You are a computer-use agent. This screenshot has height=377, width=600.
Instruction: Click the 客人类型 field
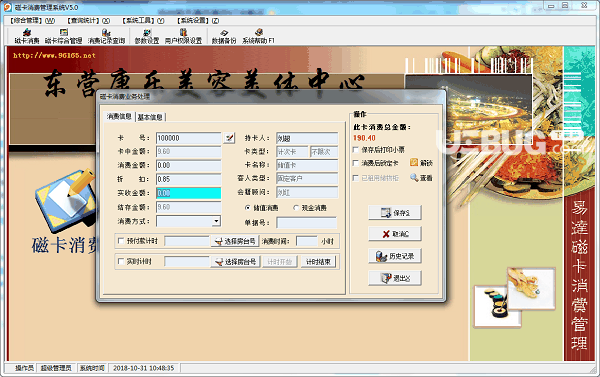[x=307, y=178]
